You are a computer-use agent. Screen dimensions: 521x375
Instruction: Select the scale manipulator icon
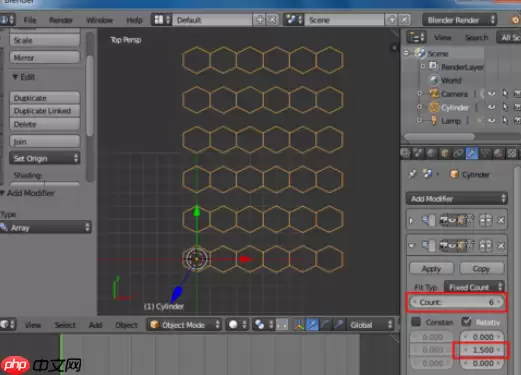point(339,324)
